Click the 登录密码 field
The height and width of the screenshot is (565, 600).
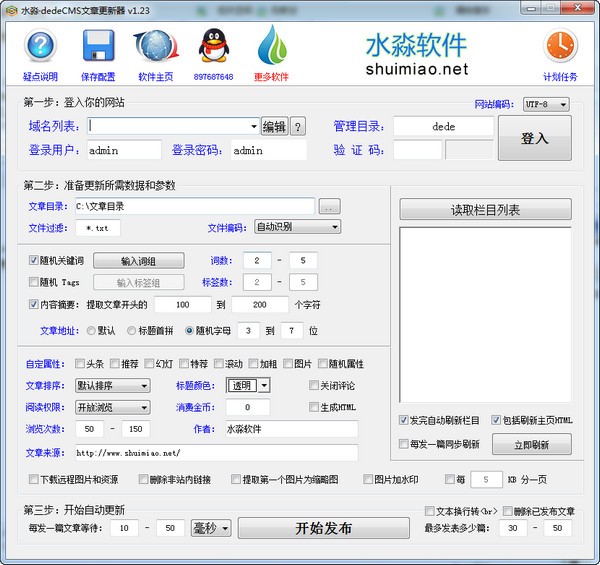click(269, 150)
